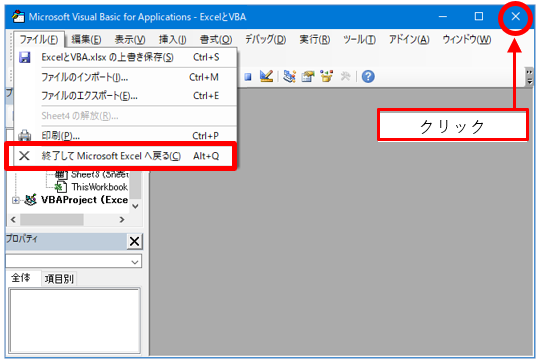This screenshot has height=363, width=544.
Task: Click the toolbar options overflow arrow
Action: [529, 77]
